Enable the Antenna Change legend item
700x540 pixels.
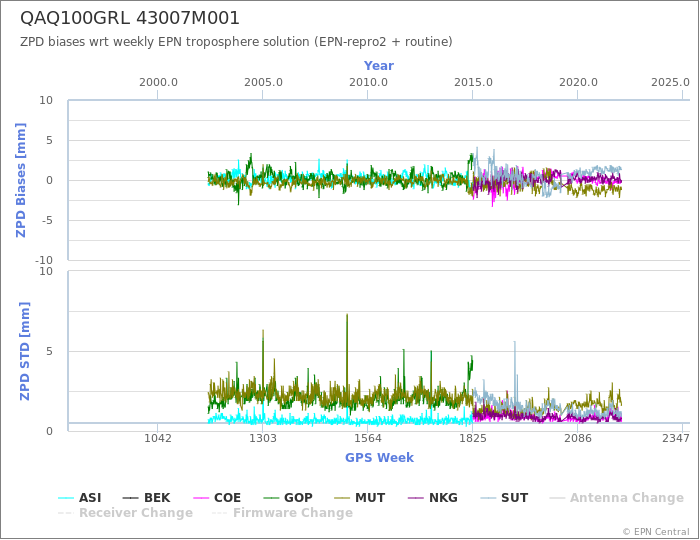click(x=617, y=498)
